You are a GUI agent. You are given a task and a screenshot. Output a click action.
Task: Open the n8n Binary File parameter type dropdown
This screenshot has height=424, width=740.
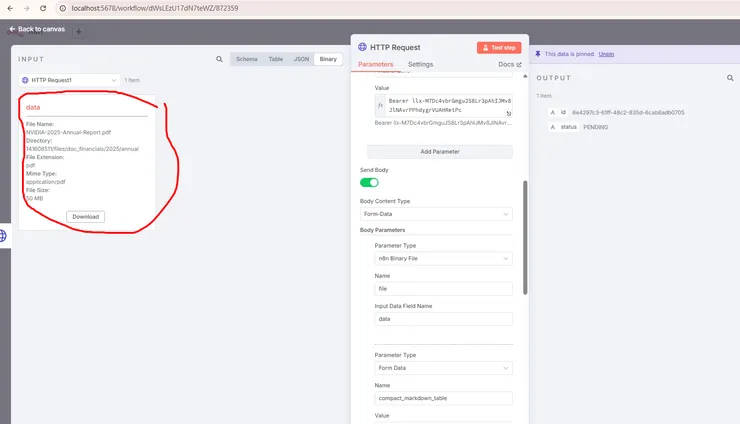[443, 258]
